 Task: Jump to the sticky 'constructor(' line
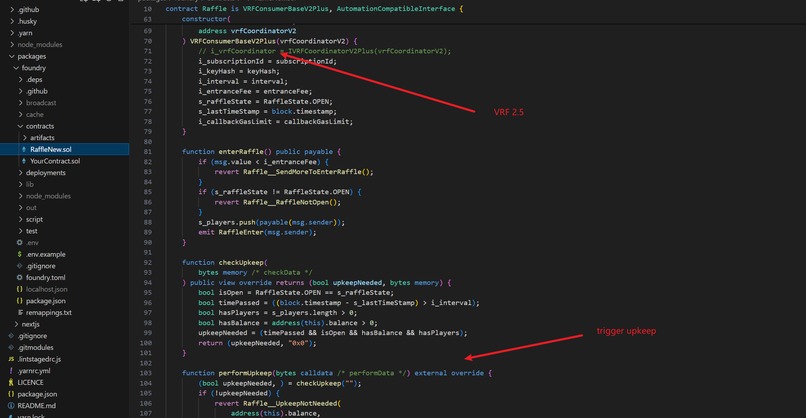(x=206, y=19)
